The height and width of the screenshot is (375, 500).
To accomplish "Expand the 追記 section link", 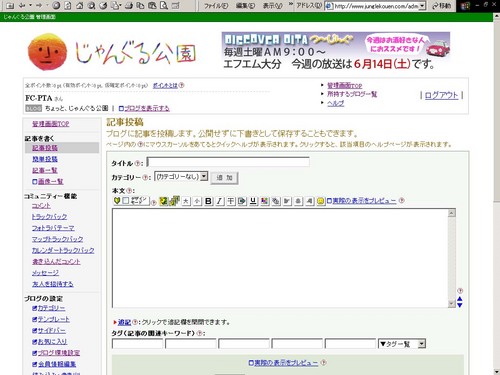I will [x=124, y=322].
